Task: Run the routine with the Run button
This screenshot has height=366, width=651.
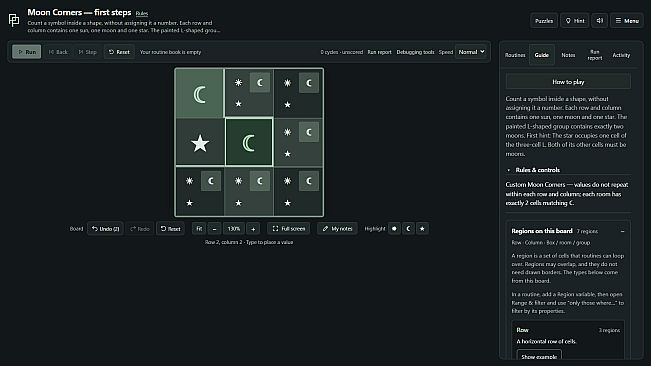Action: [27, 52]
